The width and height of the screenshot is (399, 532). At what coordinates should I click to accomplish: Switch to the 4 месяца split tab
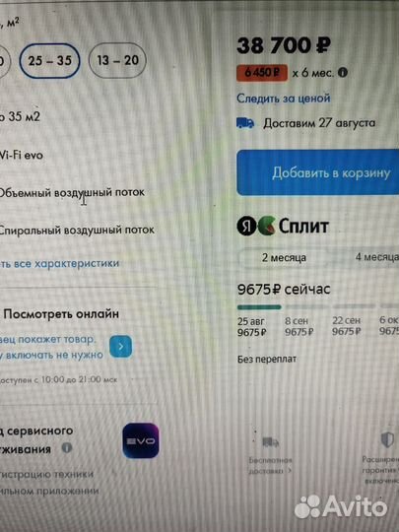(377, 257)
